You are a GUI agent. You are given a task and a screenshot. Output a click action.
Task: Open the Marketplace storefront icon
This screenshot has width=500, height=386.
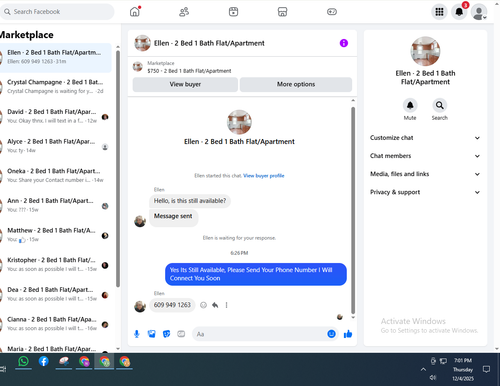pos(282,12)
